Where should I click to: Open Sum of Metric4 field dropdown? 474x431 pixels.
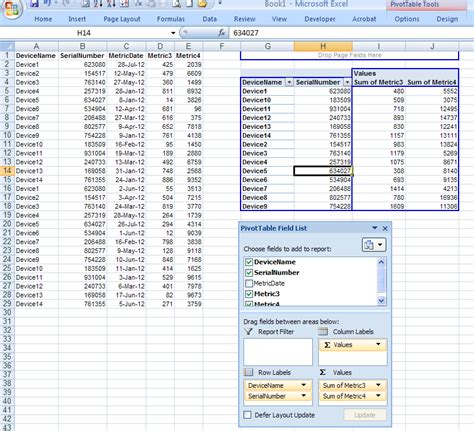(x=378, y=396)
